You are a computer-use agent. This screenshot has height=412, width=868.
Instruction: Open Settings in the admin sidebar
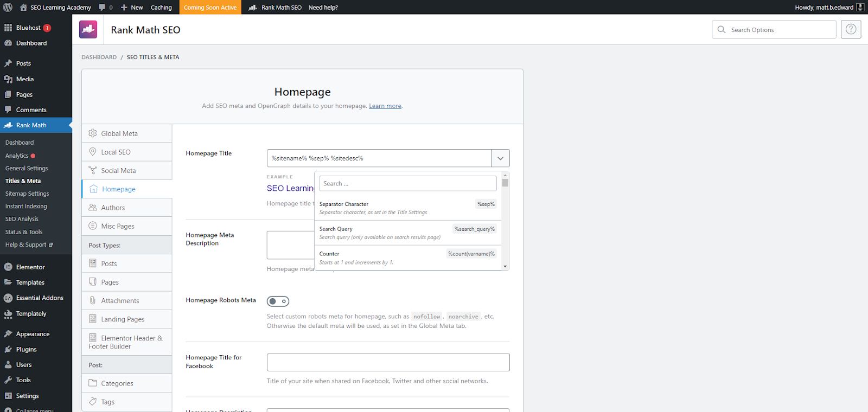pyautogui.click(x=36, y=396)
